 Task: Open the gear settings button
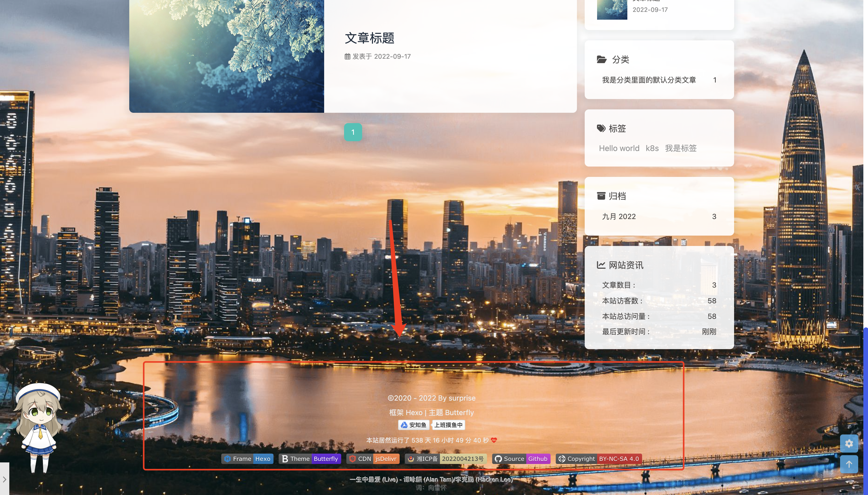(849, 443)
